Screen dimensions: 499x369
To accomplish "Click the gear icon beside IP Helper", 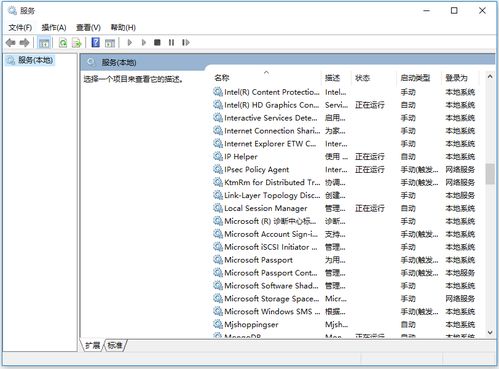I will [x=218, y=156].
